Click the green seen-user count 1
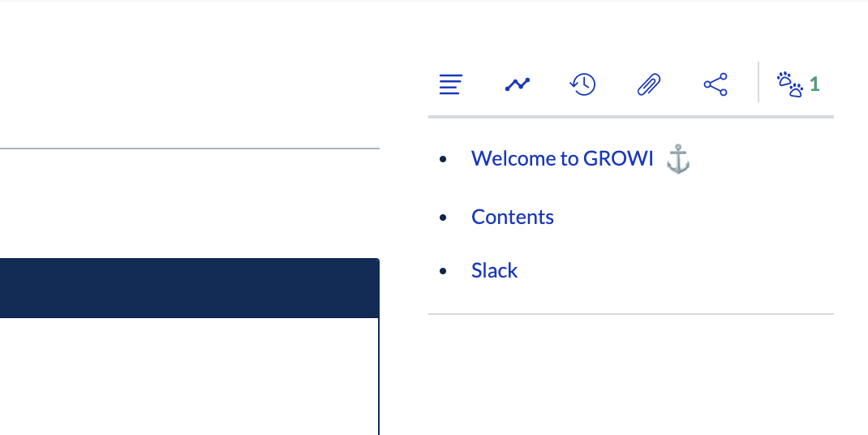The height and width of the screenshot is (435, 868). pos(814,84)
